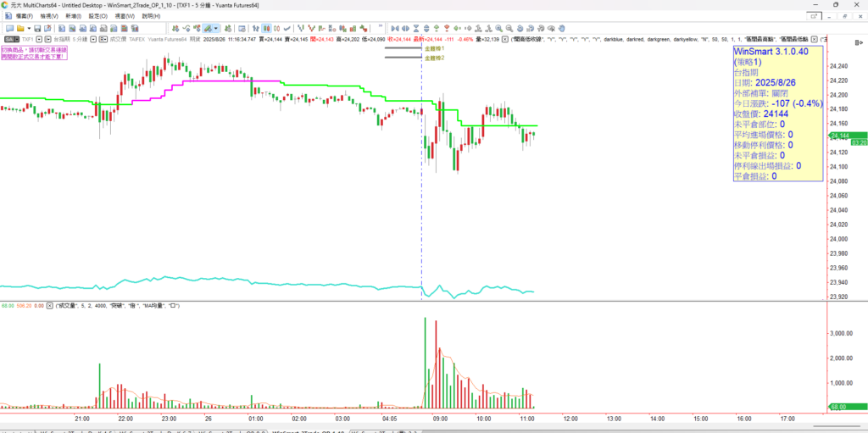Viewport: 868px width, 433px height.
Task: Click the pink 切換商品 warning text box
Action: point(34,53)
